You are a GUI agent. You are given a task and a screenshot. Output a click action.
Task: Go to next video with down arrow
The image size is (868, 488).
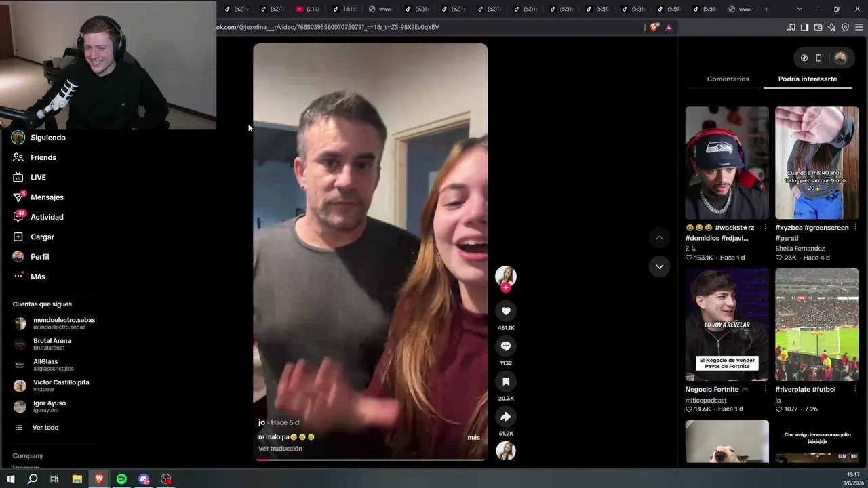pyautogui.click(x=659, y=267)
